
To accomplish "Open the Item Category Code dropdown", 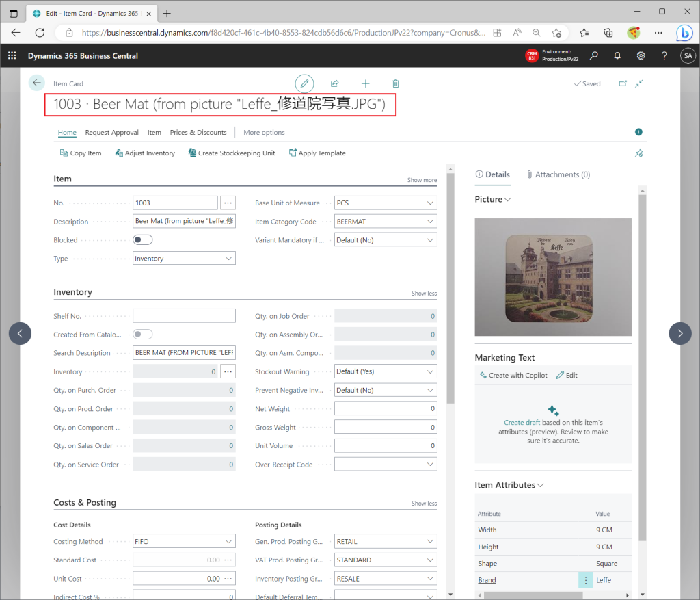I will pyautogui.click(x=430, y=221).
